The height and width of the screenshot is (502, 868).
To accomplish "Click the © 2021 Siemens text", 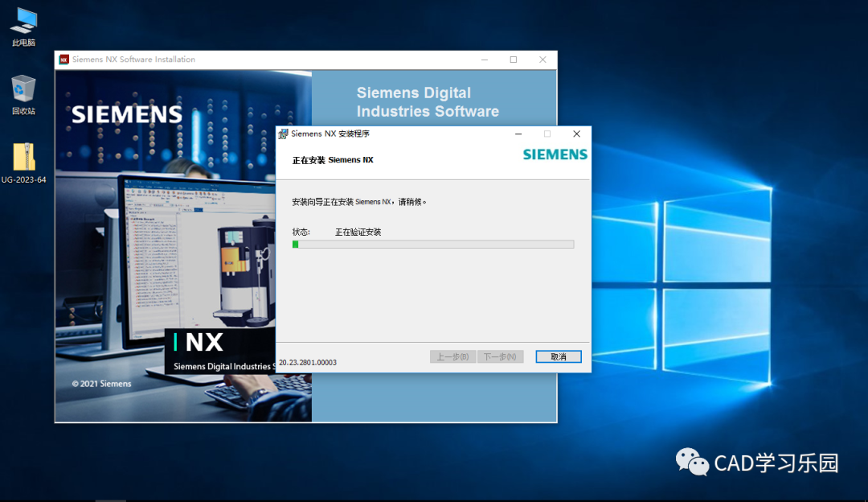I will (101, 384).
